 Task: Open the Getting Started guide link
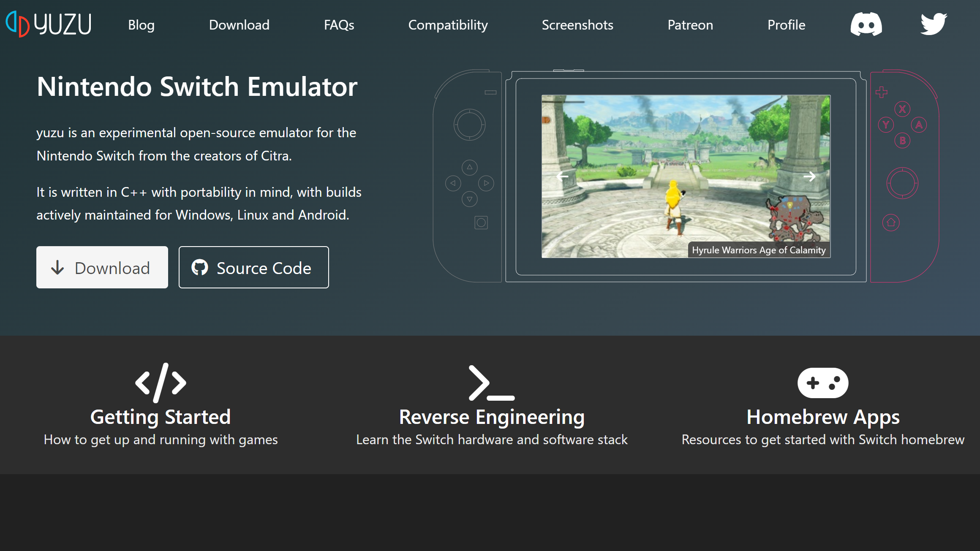pos(161,417)
